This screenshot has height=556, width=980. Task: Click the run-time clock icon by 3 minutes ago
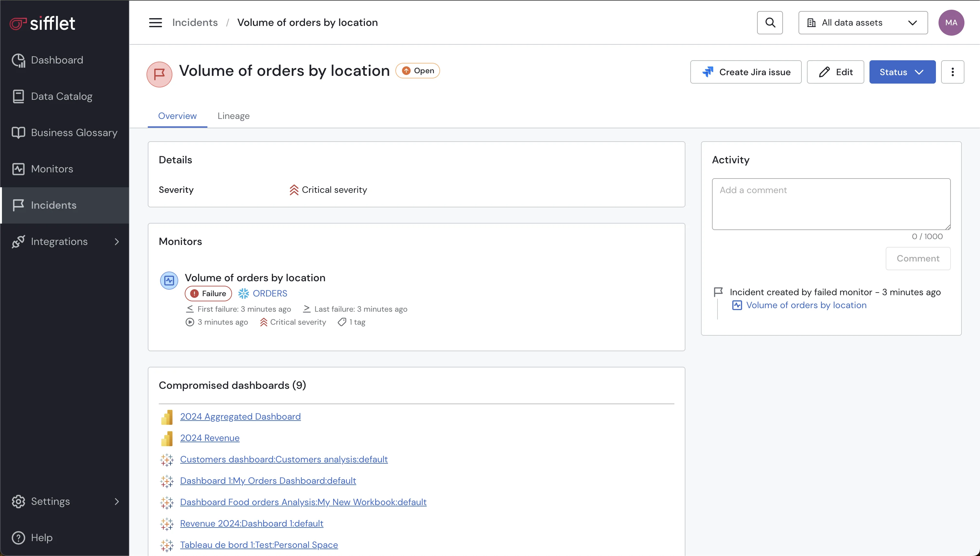coord(190,322)
